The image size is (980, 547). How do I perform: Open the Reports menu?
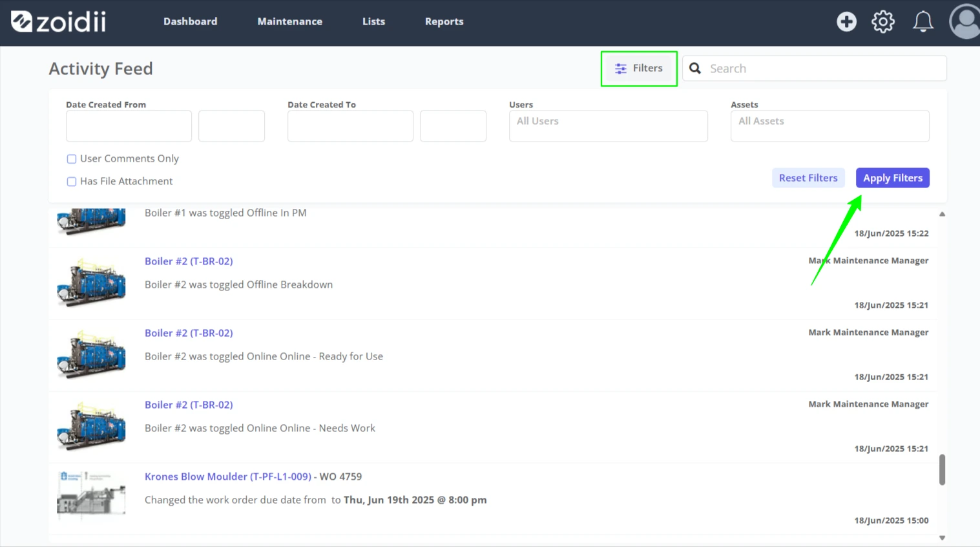444,21
